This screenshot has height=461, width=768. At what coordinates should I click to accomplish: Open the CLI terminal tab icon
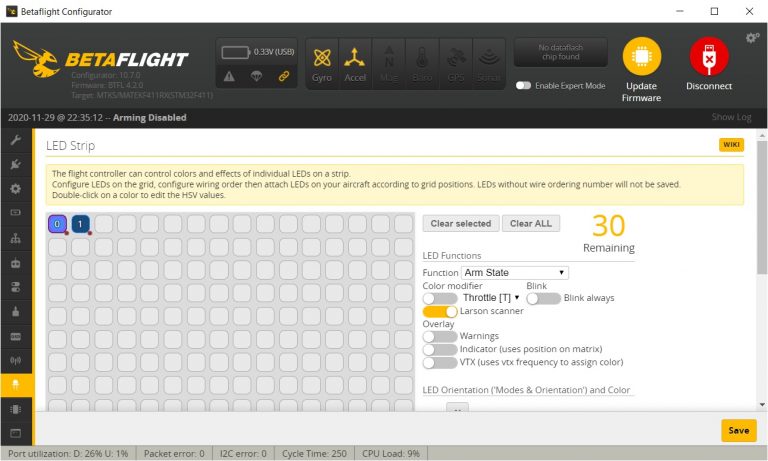[16, 433]
